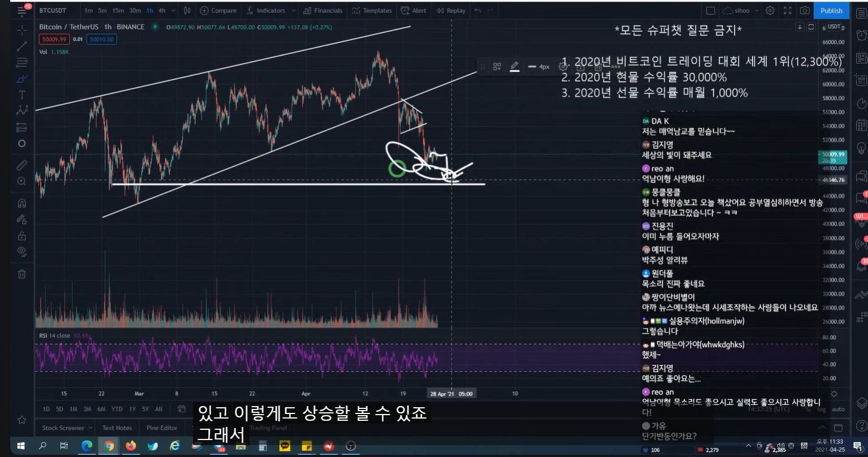868x457 pixels.
Task: Open the shapes and icons tool in left sidebar
Action: (22, 143)
